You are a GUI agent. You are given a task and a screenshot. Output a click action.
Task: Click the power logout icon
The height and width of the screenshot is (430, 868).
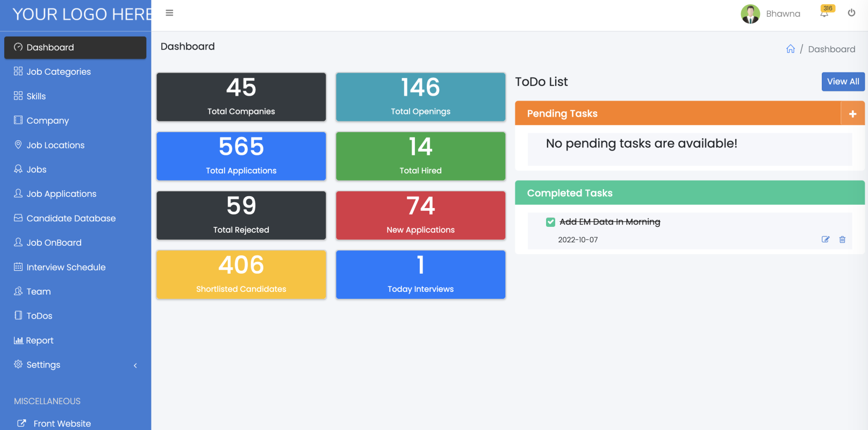tap(851, 13)
